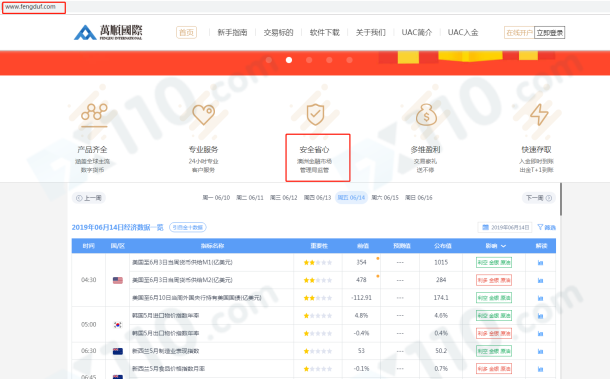Image resolution: width=610 pixels, height=379 pixels.
Task: Select the fifth carousel dot on banner
Action: (349, 60)
